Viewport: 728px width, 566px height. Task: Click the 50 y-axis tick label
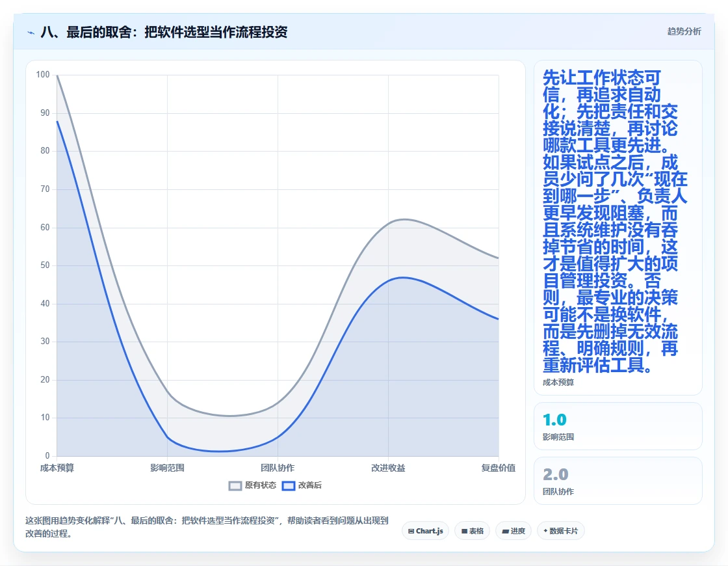click(x=45, y=265)
